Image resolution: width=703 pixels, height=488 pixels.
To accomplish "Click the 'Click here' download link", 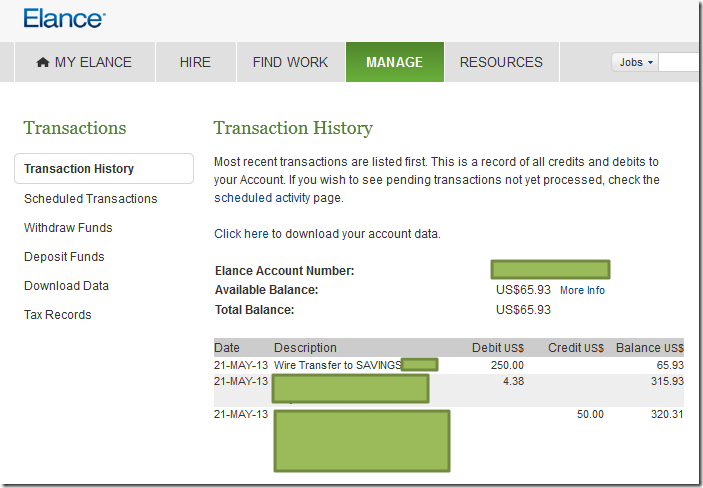I will coord(241,234).
